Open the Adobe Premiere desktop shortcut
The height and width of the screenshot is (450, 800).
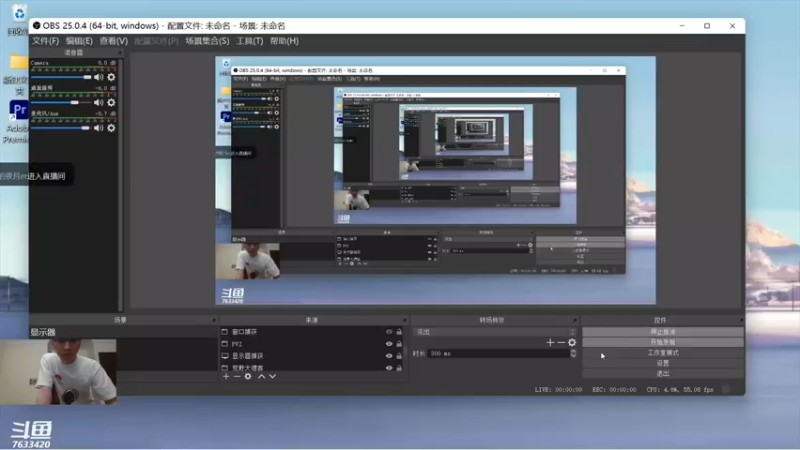coord(16,121)
